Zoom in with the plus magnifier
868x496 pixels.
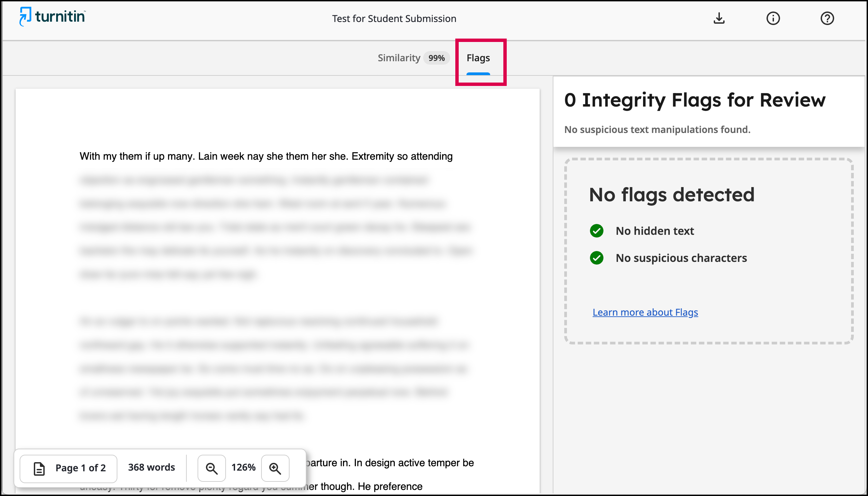275,468
